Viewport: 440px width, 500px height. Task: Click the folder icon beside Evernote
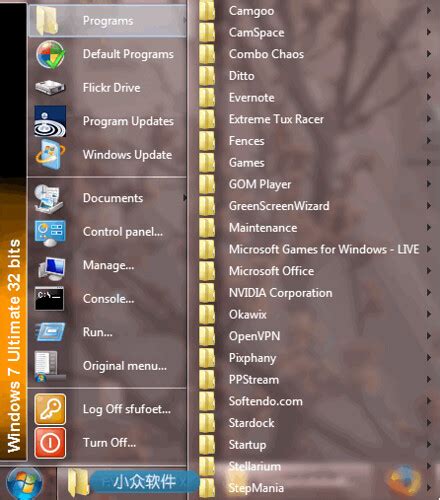[x=207, y=97]
